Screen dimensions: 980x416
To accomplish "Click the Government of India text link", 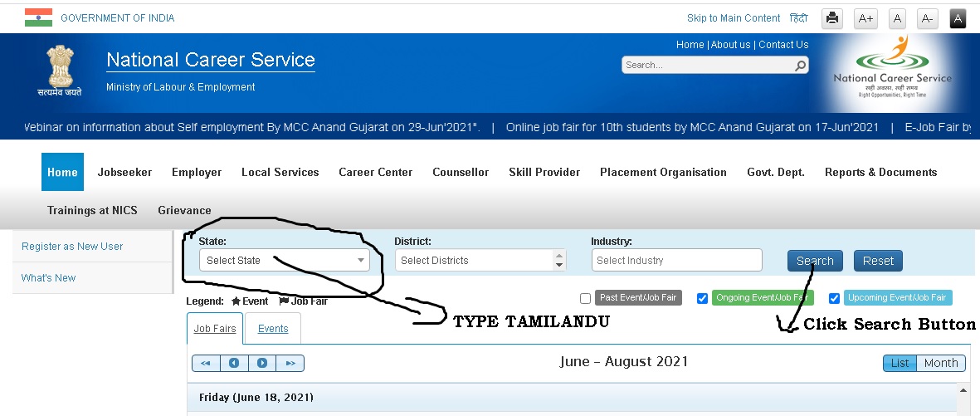I will coord(118,18).
